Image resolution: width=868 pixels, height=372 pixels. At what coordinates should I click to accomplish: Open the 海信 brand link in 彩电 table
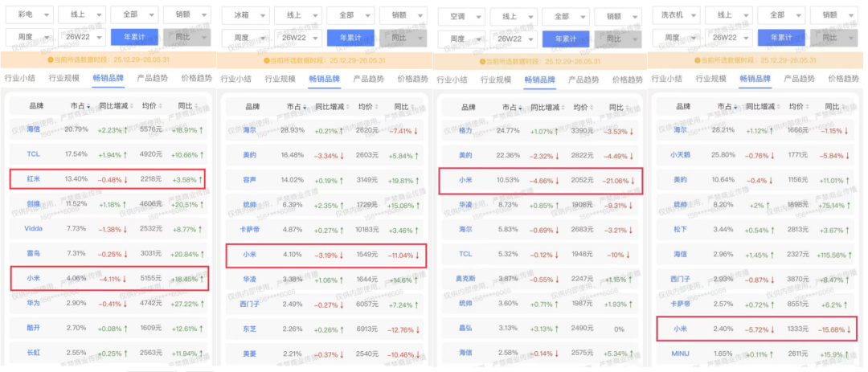[x=33, y=130]
